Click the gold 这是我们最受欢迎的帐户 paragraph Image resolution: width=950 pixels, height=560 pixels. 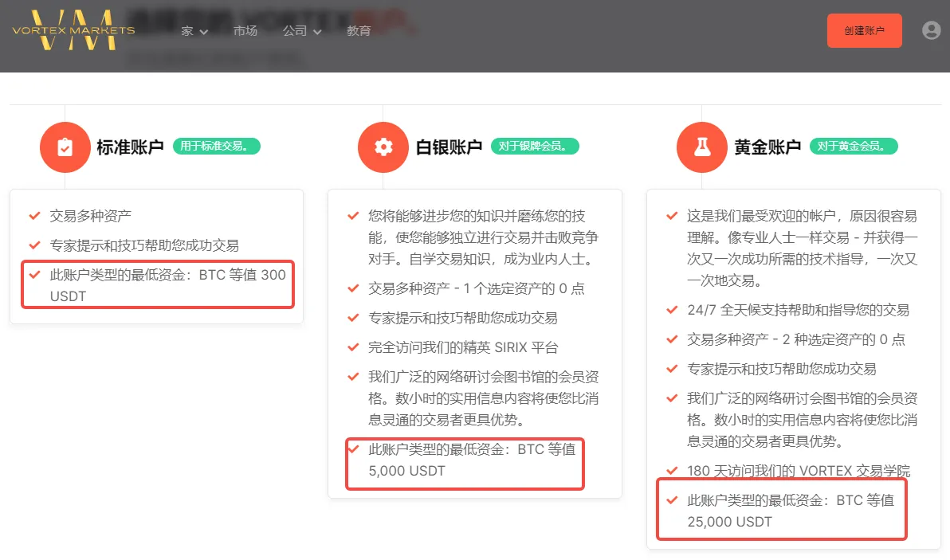click(x=803, y=249)
